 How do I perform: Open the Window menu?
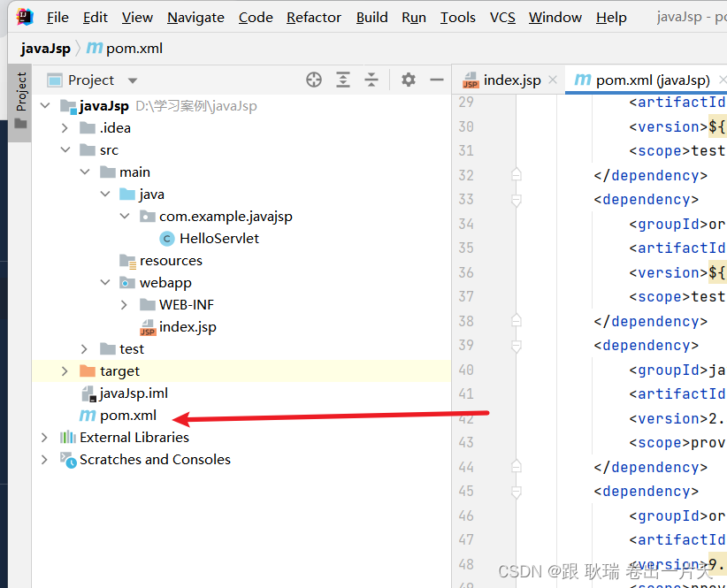[x=555, y=18]
